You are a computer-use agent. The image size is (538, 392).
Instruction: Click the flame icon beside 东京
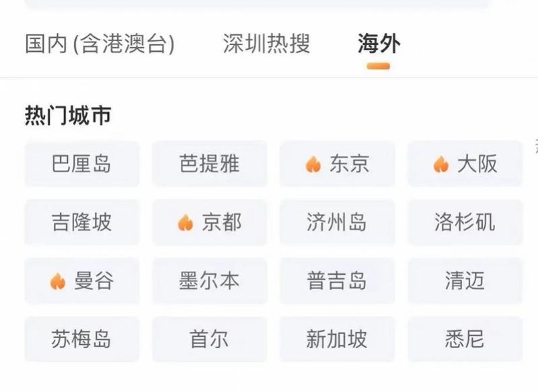coord(313,164)
